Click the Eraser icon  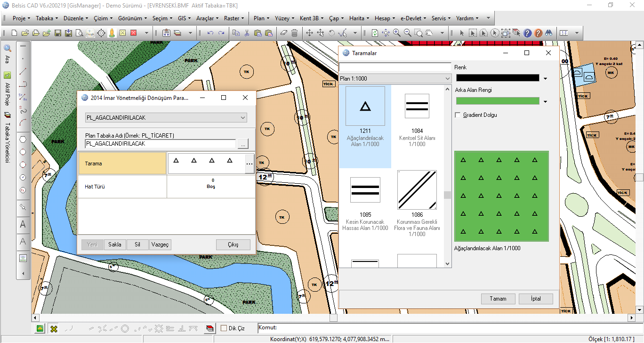coord(283,33)
